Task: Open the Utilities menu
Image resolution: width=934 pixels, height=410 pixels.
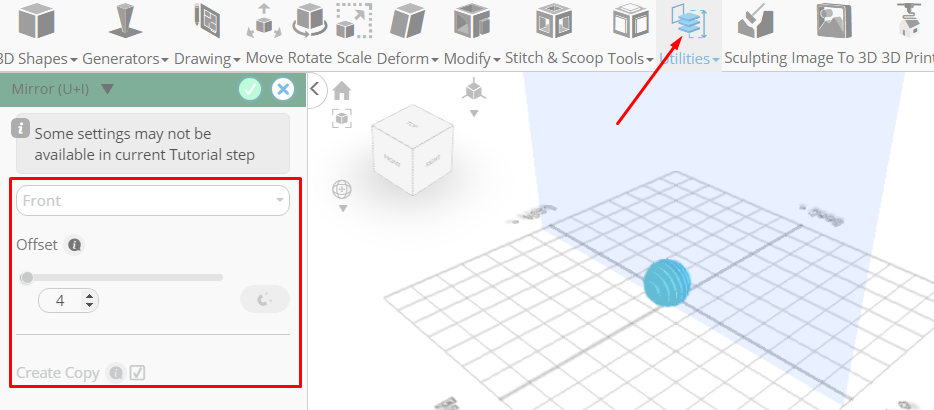Action: click(x=689, y=58)
